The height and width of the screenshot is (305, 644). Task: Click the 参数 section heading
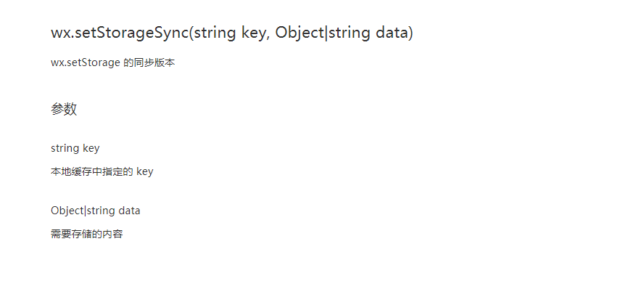(64, 109)
